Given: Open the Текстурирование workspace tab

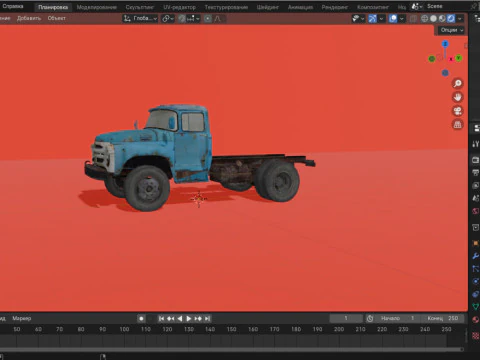Looking at the screenshot, I should (226, 7).
